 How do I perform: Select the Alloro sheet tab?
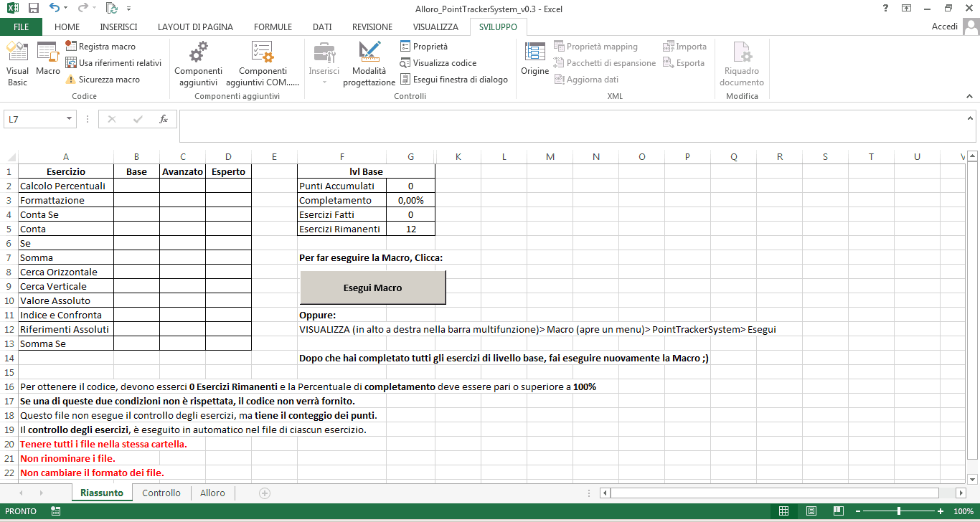click(x=212, y=493)
